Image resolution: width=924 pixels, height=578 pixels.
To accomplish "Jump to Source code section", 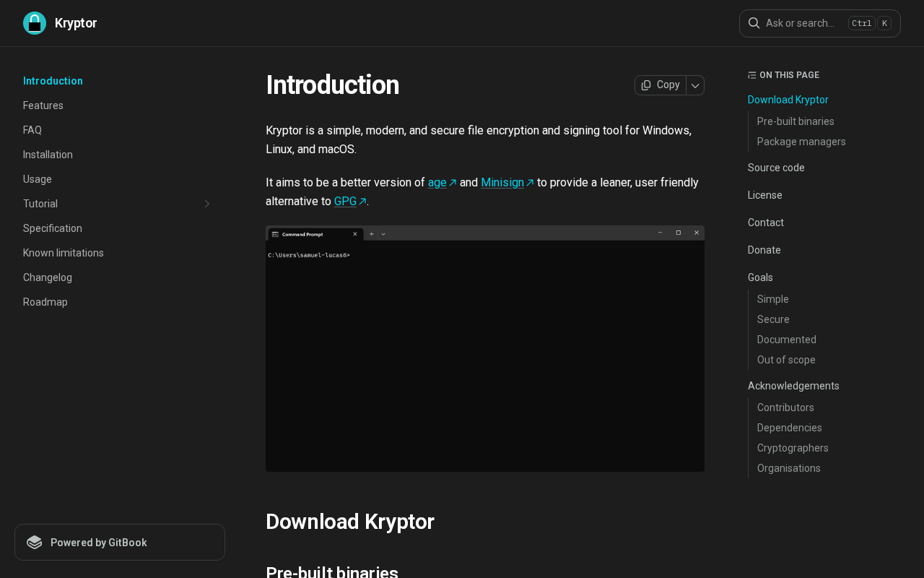I will [x=776, y=168].
